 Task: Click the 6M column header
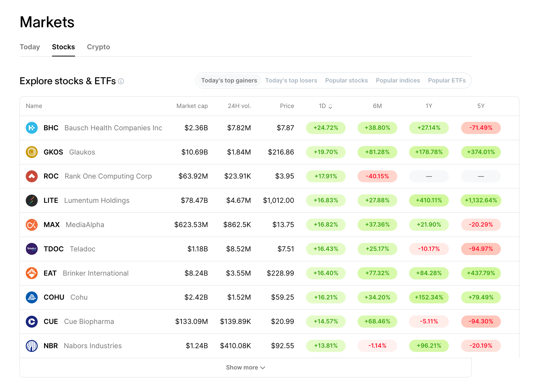377,106
